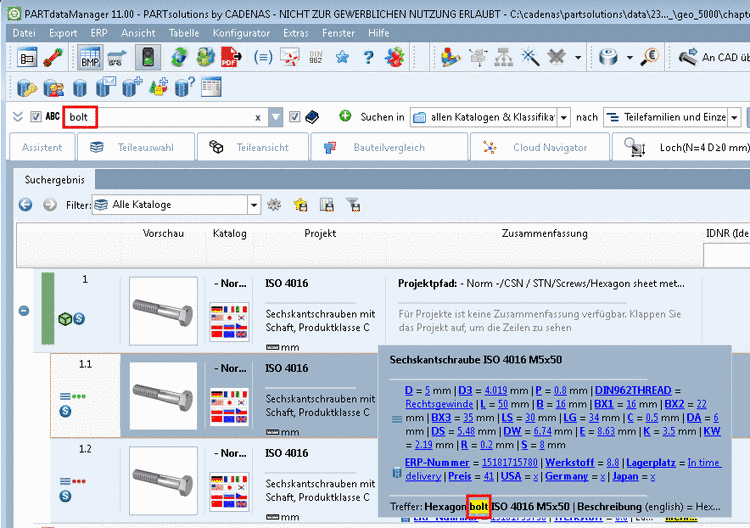Open the Datei menu
The height and width of the screenshot is (528, 750).
(x=24, y=33)
